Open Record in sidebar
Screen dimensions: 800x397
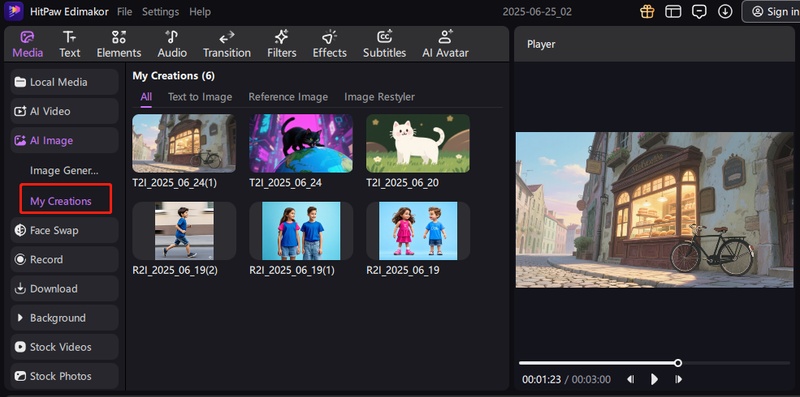point(64,259)
